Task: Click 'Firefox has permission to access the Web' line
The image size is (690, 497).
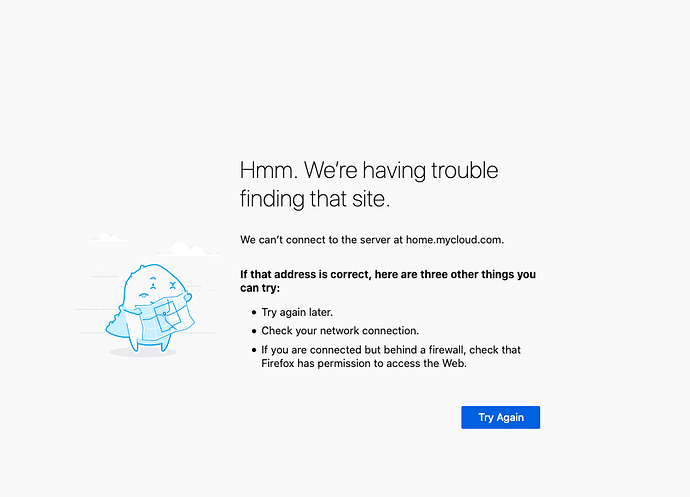Action: pyautogui.click(x=364, y=364)
